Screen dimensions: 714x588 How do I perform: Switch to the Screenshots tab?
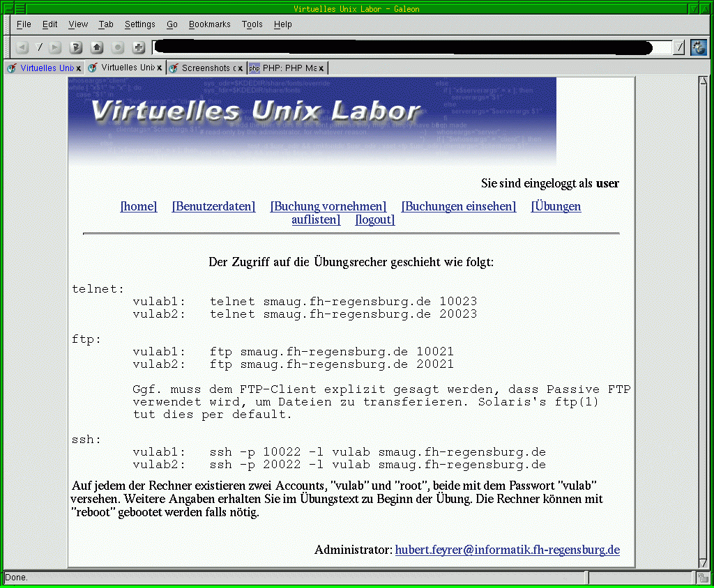pos(206,68)
